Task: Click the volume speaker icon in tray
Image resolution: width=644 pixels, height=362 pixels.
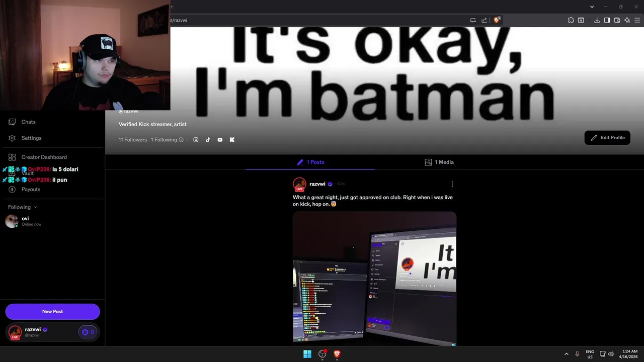Action: pos(611,354)
